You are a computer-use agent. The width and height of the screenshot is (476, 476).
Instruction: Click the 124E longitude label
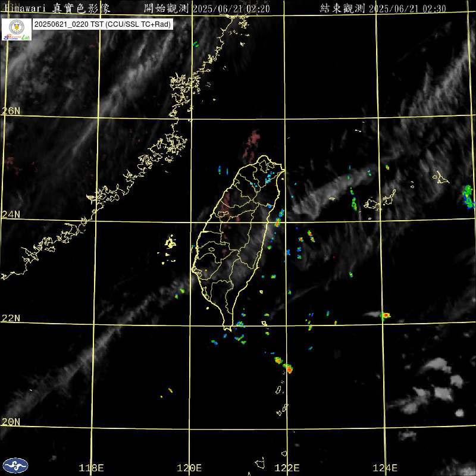pyautogui.click(x=385, y=468)
